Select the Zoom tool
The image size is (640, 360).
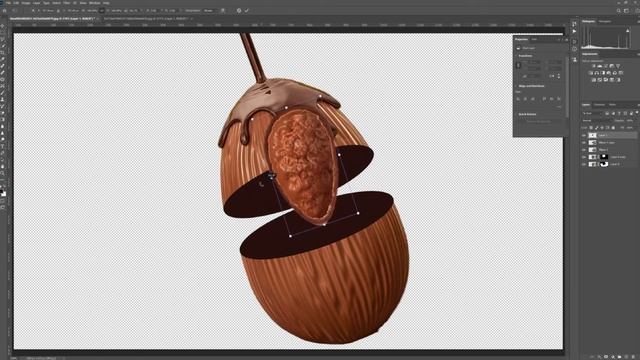point(2,173)
